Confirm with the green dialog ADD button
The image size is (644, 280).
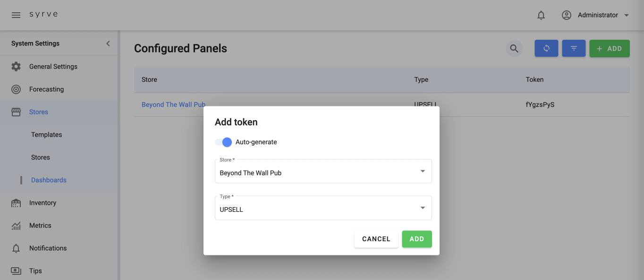[x=416, y=239]
